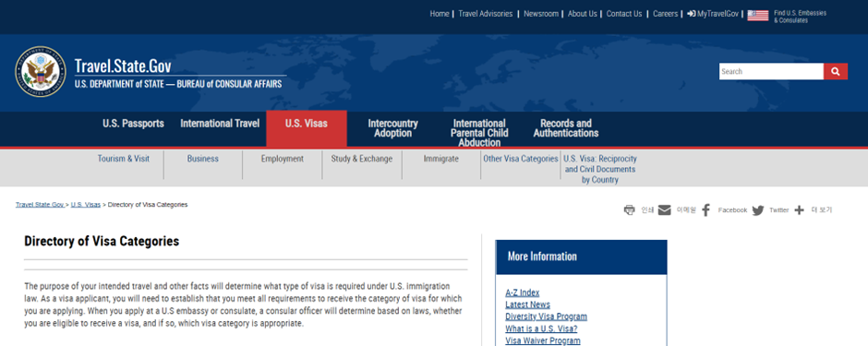Open Find U.S. Embassies & Consulates
Viewport: 868px width, 346px height.
(800, 17)
